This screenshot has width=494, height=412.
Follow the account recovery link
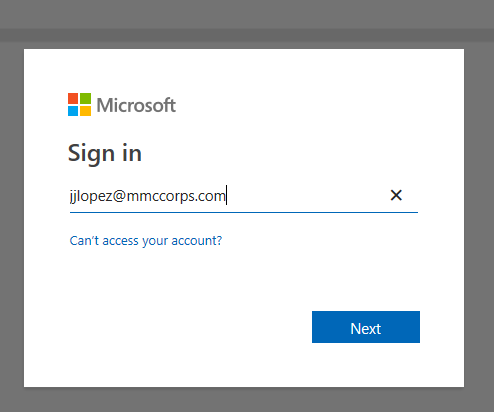(x=146, y=241)
